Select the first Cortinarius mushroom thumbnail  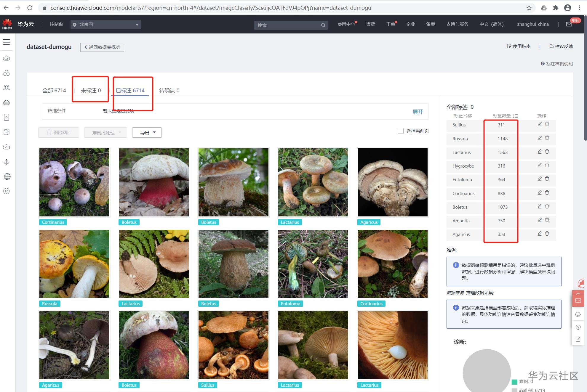[x=74, y=182]
